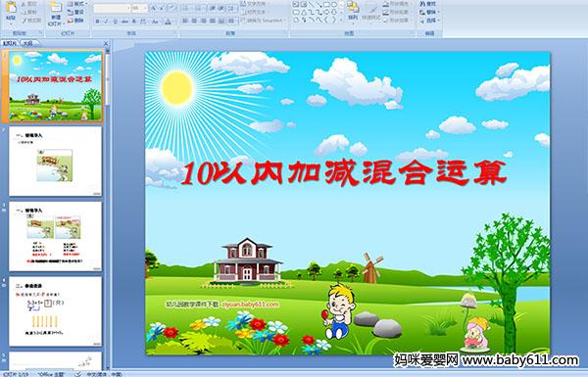Screen dimensions: 588x377
Task: Click the Columns icon in paragraph group
Action: tap(231, 22)
